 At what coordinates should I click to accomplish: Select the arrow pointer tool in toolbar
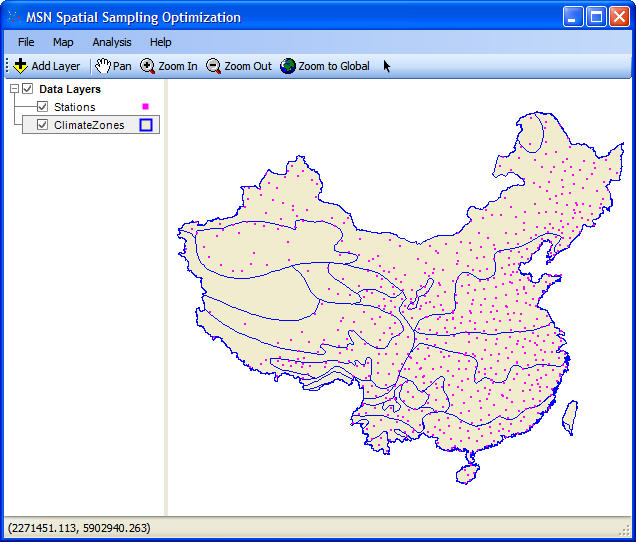point(387,66)
